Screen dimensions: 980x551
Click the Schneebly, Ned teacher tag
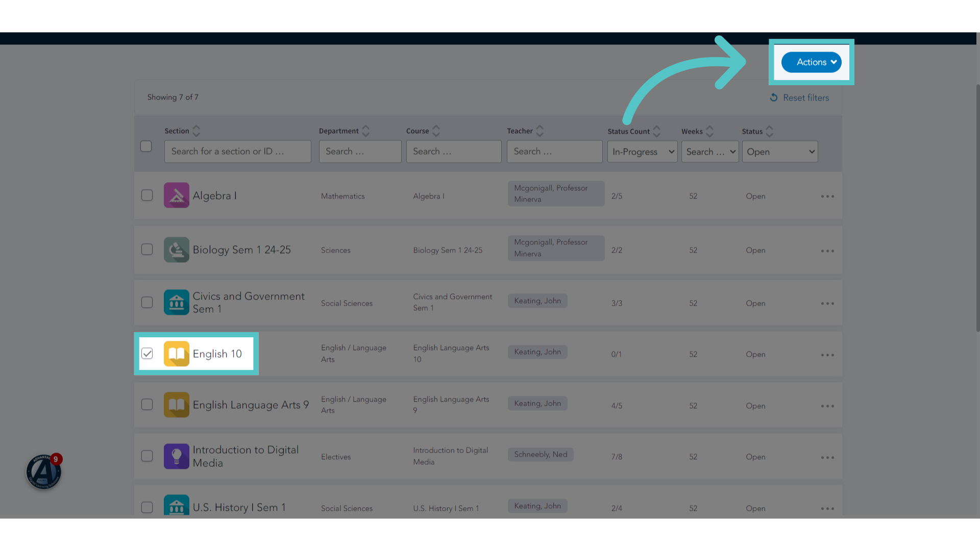541,455
